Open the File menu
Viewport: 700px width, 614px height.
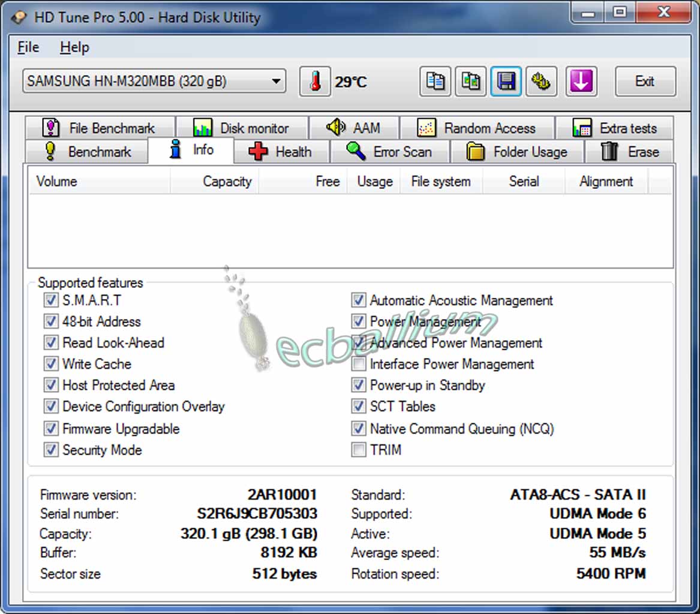click(28, 47)
